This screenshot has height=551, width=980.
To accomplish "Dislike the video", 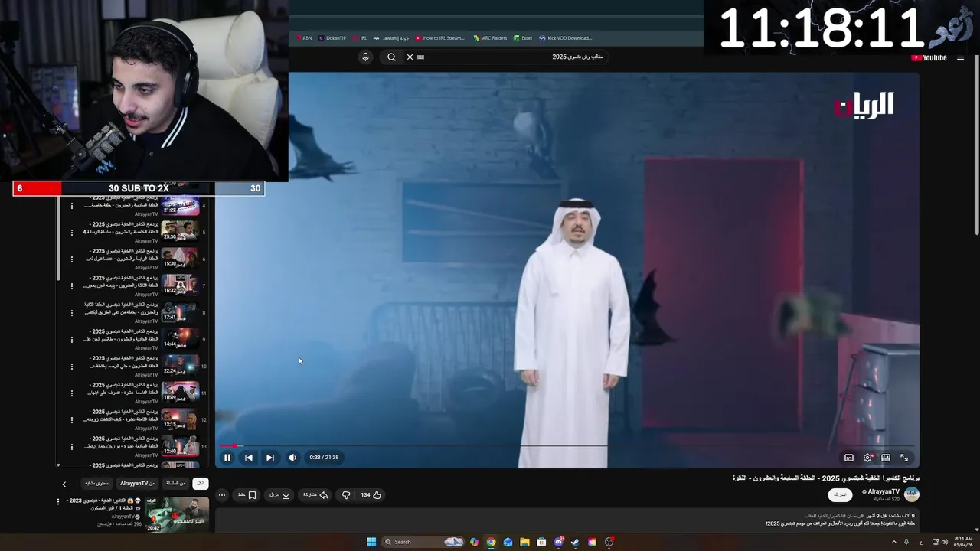I will [x=346, y=495].
